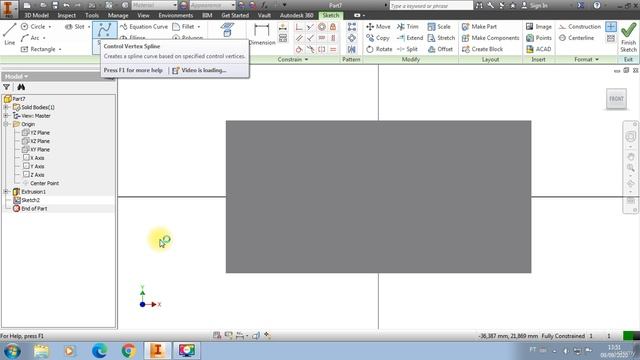Open the Material dropdown
Screen dimensions: 640x360
(x=154, y=5)
